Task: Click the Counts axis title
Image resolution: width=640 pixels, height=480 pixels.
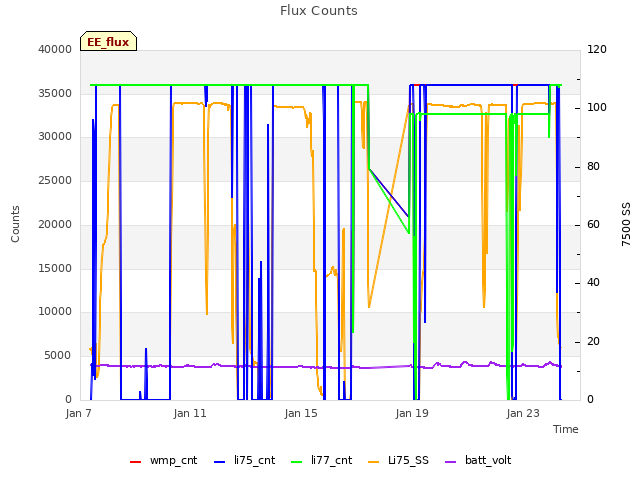Action: (15, 224)
